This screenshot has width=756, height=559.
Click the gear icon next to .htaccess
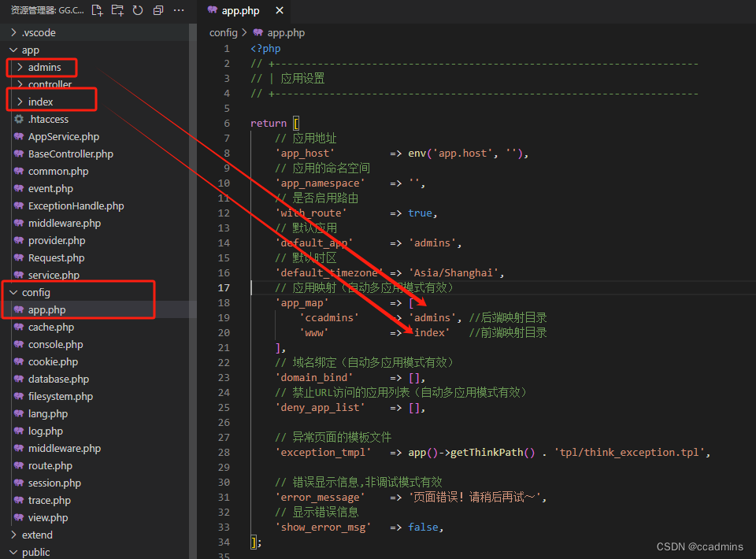tap(20, 119)
